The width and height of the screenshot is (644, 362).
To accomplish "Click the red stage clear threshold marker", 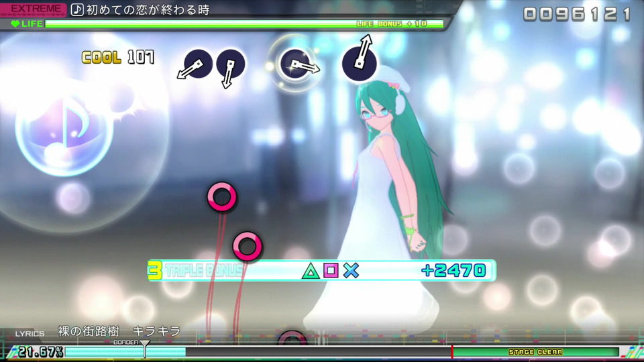I will coord(452,352).
